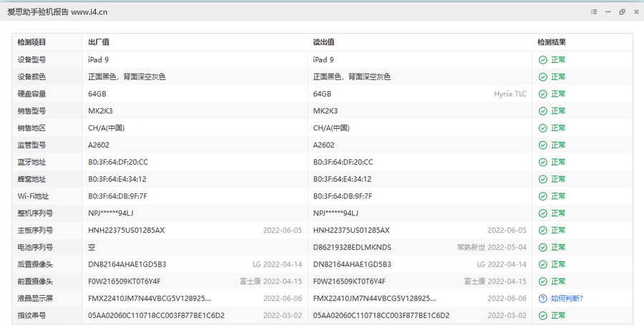644x328 pixels.
Task: Select read fingerprint serial 05AA02060C110718CC003F877BE1C6D2
Action: click(x=381, y=316)
